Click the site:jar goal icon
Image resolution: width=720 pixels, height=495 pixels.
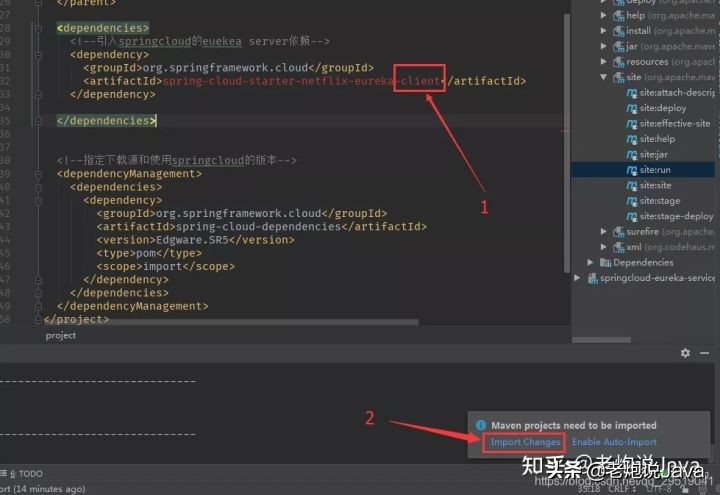tap(632, 155)
